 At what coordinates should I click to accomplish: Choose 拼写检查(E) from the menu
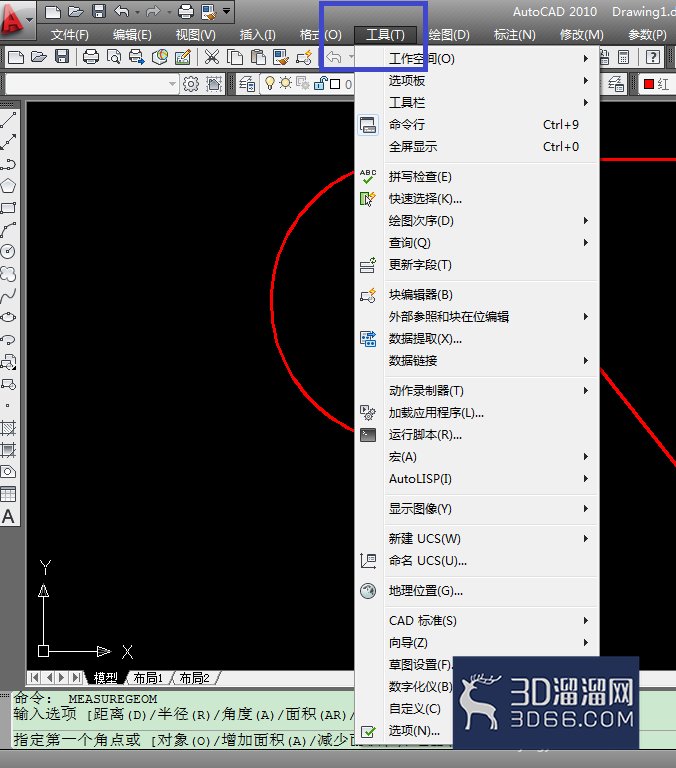tap(477, 177)
